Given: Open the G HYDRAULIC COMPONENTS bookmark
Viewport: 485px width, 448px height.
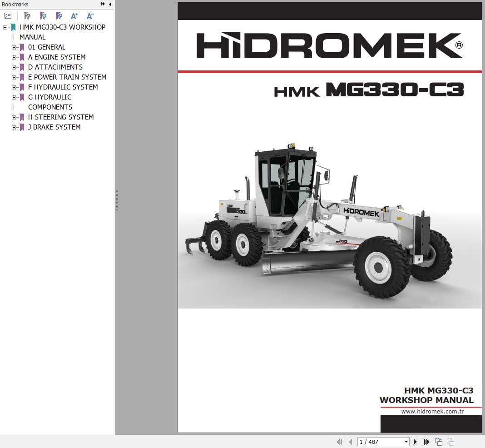Looking at the screenshot, I should (50, 102).
